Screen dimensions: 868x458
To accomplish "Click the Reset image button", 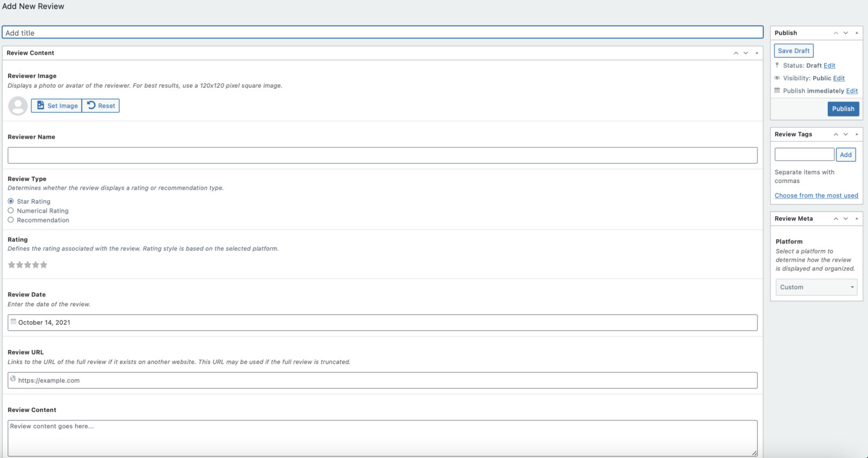I will tap(101, 106).
